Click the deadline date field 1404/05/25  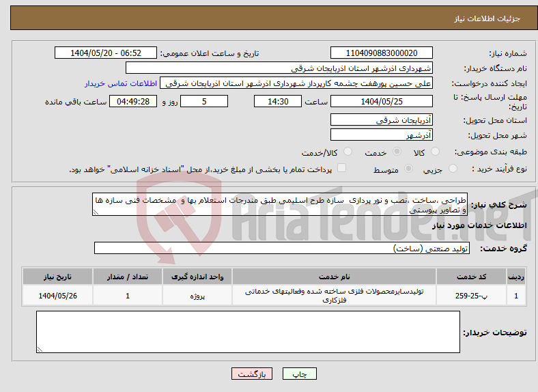tap(382, 101)
